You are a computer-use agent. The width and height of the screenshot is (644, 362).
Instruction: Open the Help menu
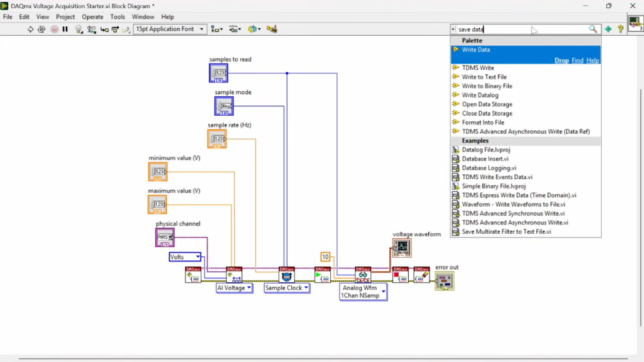click(x=167, y=17)
